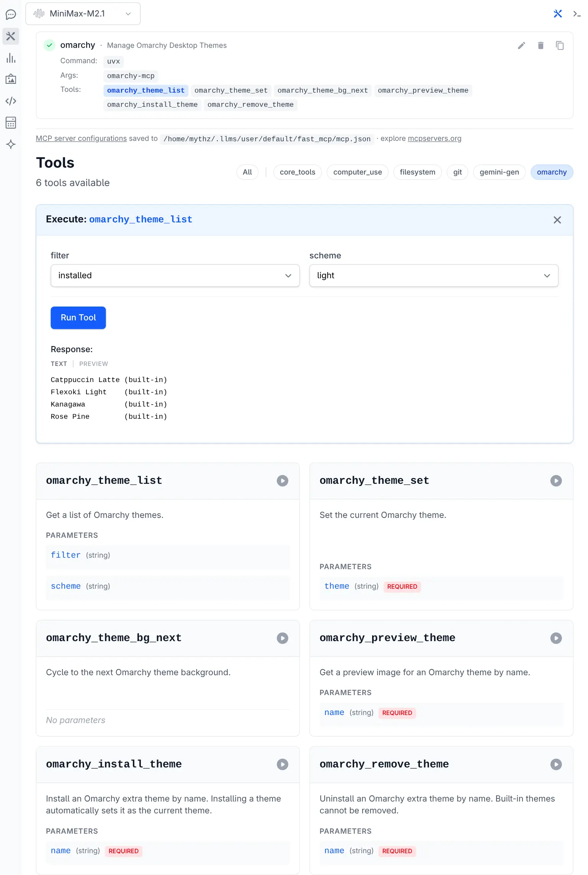Open the MiniMax-M2.1 model selector

(83, 14)
